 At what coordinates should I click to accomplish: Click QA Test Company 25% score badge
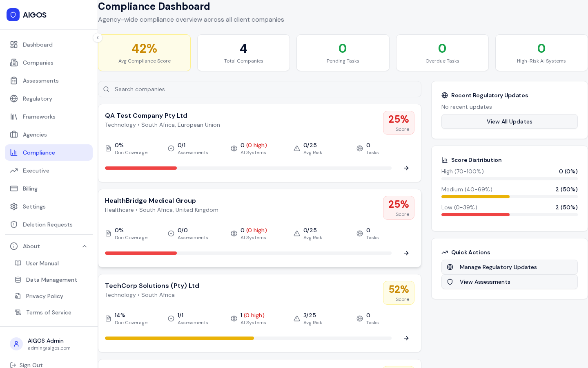click(399, 123)
